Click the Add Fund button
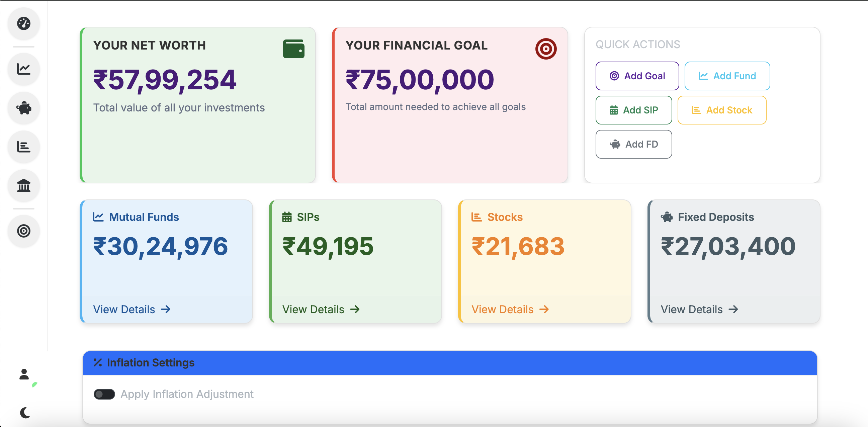This screenshot has width=868, height=427. 727,76
